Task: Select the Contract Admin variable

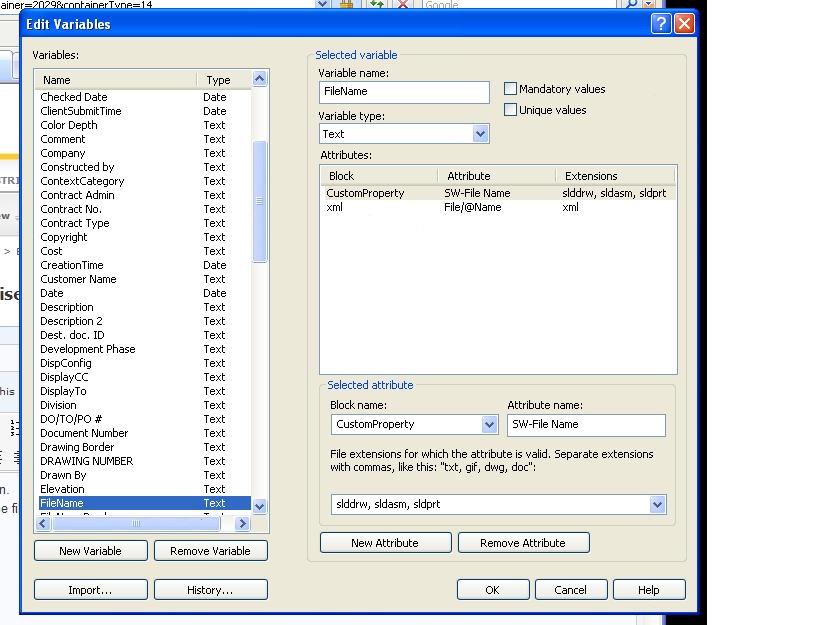Action: click(x=144, y=195)
